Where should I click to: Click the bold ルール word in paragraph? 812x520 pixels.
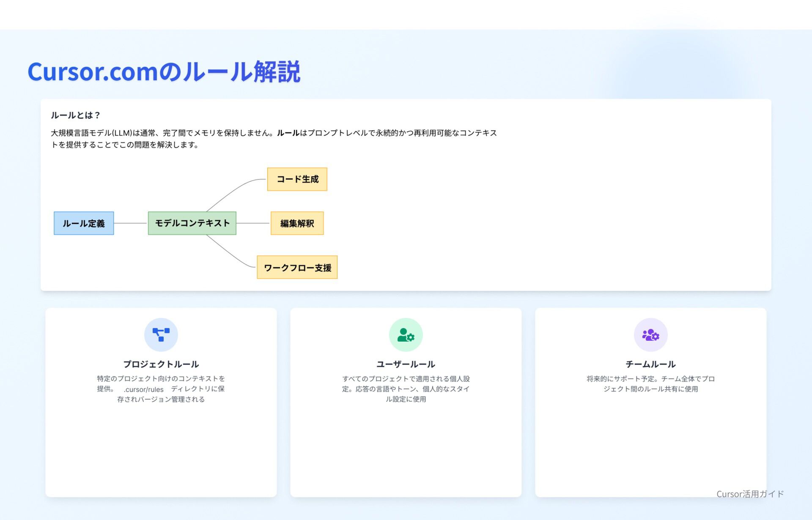pyautogui.click(x=288, y=133)
